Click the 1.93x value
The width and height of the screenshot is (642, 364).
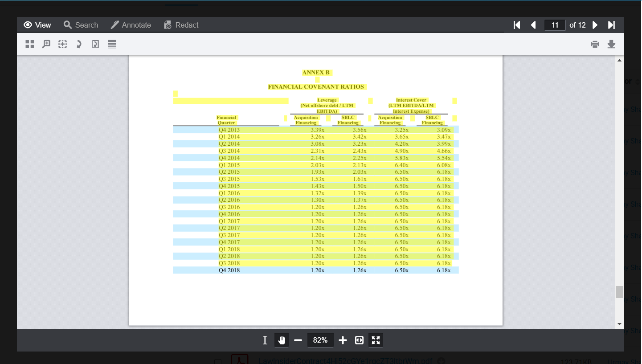coord(318,172)
